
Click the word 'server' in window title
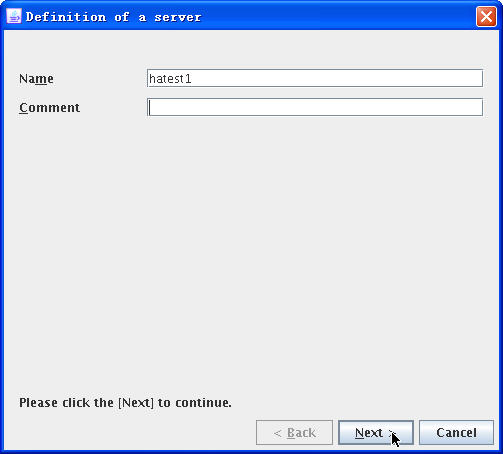pos(178,17)
